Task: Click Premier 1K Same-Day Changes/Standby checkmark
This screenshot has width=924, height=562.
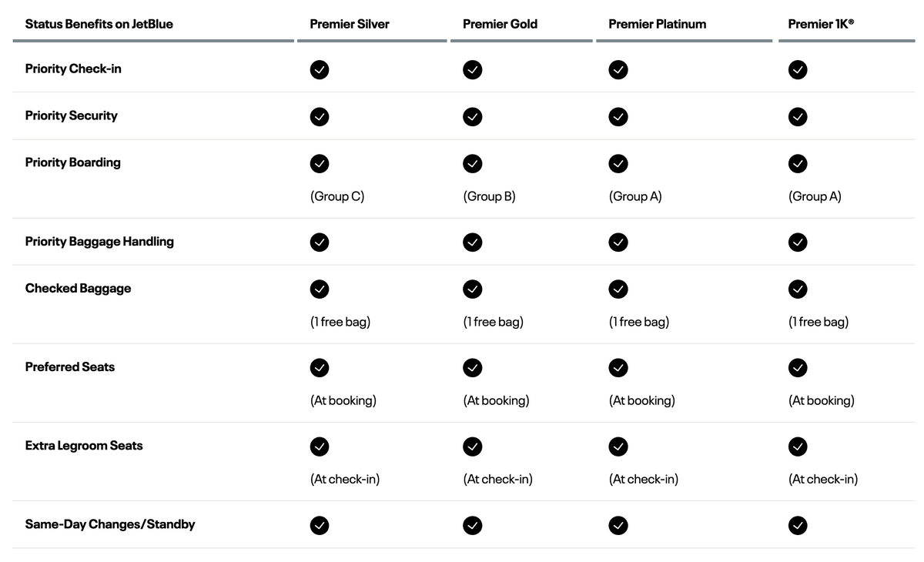Action: tap(798, 525)
